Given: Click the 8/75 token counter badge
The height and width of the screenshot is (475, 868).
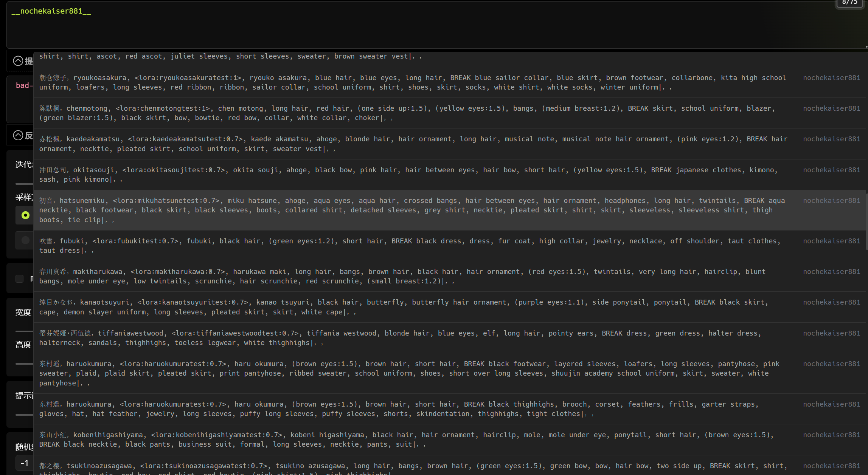Looking at the screenshot, I should 849,3.
